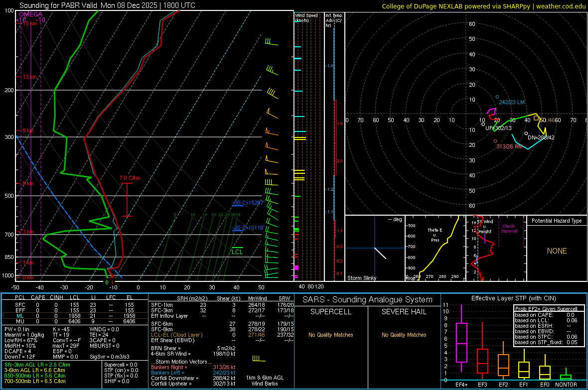Select the ML parcel row
The image size is (588, 390).
pos(75,316)
